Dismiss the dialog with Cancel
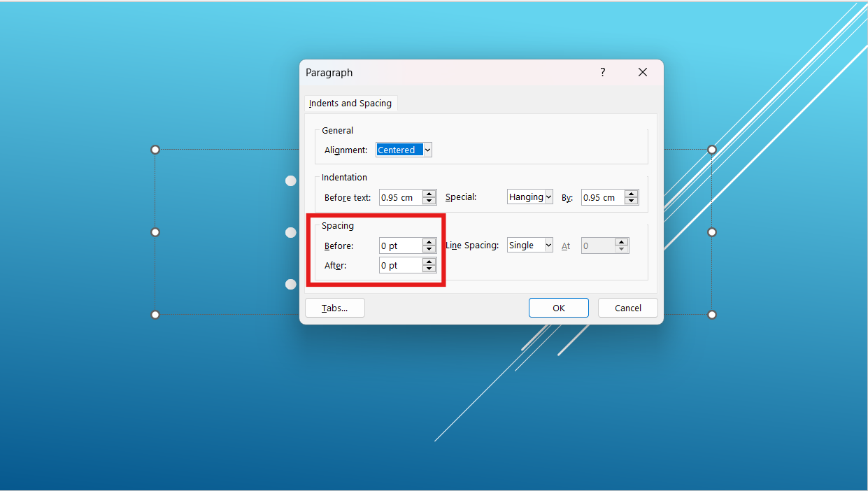 pos(627,308)
